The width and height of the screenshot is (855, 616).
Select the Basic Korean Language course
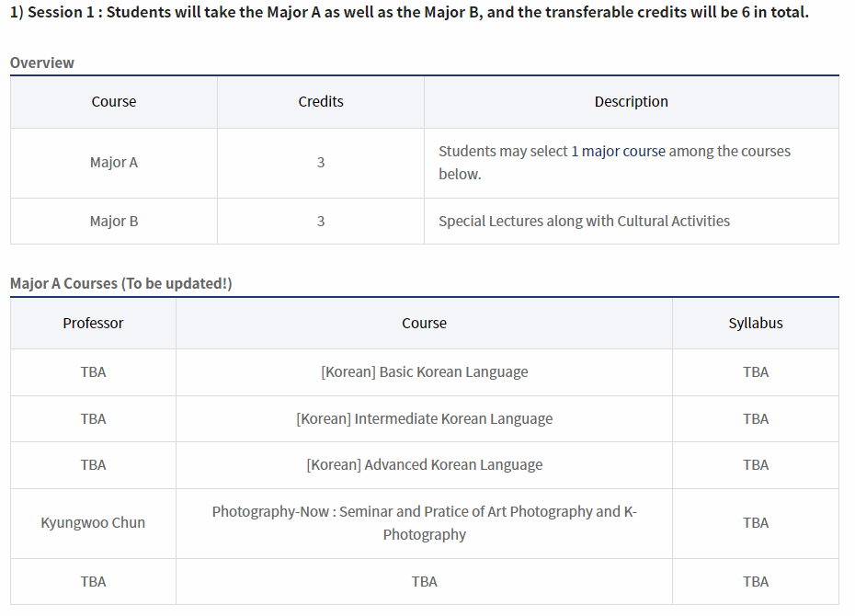click(x=424, y=372)
